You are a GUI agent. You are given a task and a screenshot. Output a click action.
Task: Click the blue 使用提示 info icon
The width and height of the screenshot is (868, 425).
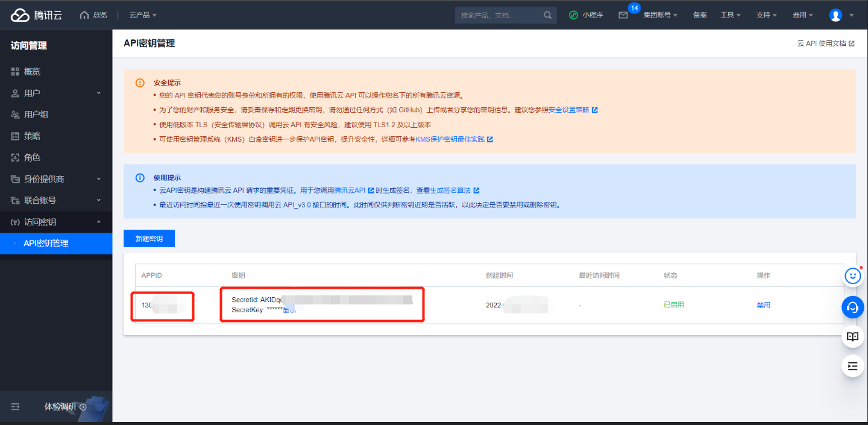(140, 178)
